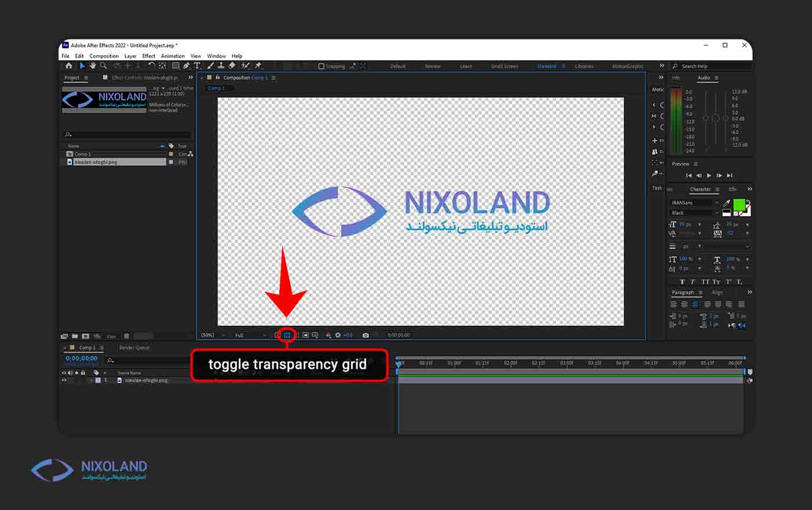The width and height of the screenshot is (812, 510).
Task: Click the channel and color management icon
Action: click(x=329, y=335)
